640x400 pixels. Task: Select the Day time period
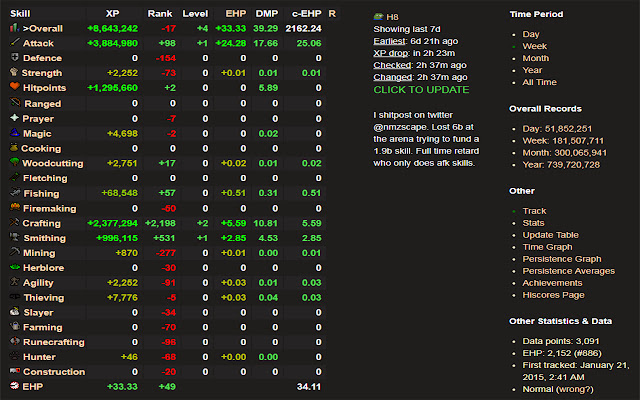(x=530, y=34)
